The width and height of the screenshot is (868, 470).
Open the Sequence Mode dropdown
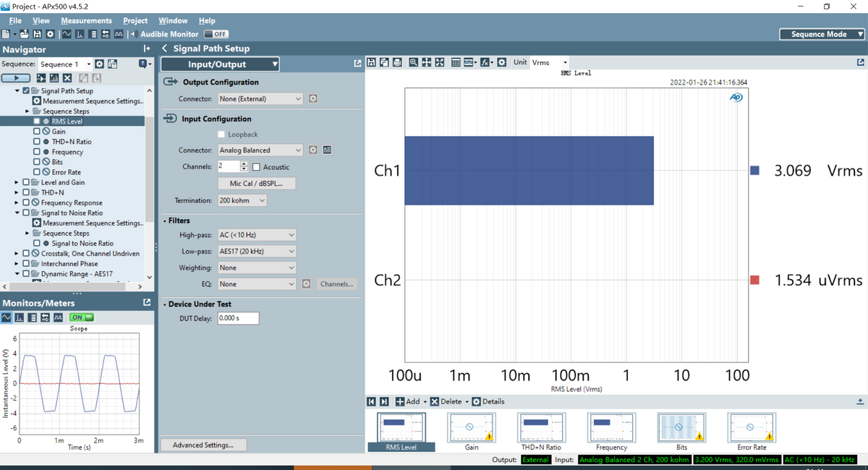822,34
